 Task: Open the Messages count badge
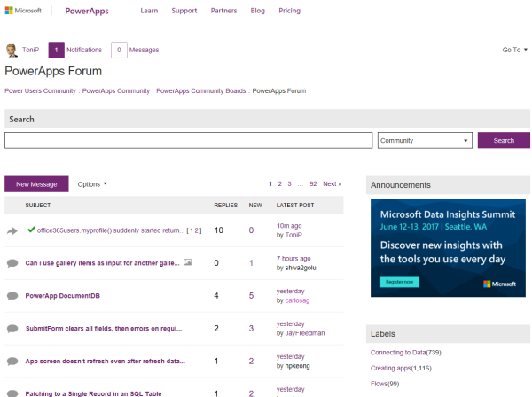click(119, 51)
